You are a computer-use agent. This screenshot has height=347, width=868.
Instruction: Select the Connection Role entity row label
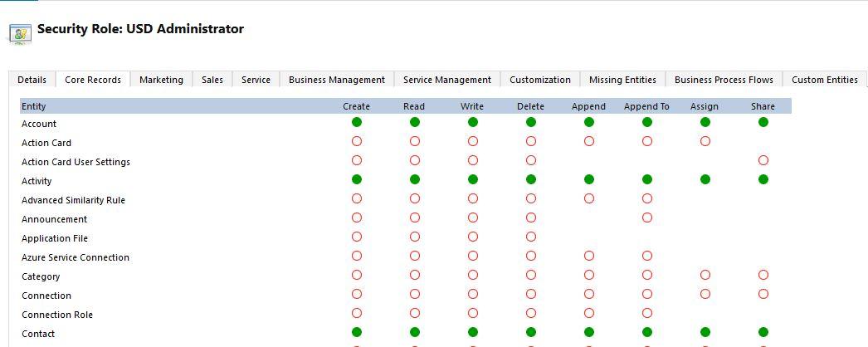57,315
